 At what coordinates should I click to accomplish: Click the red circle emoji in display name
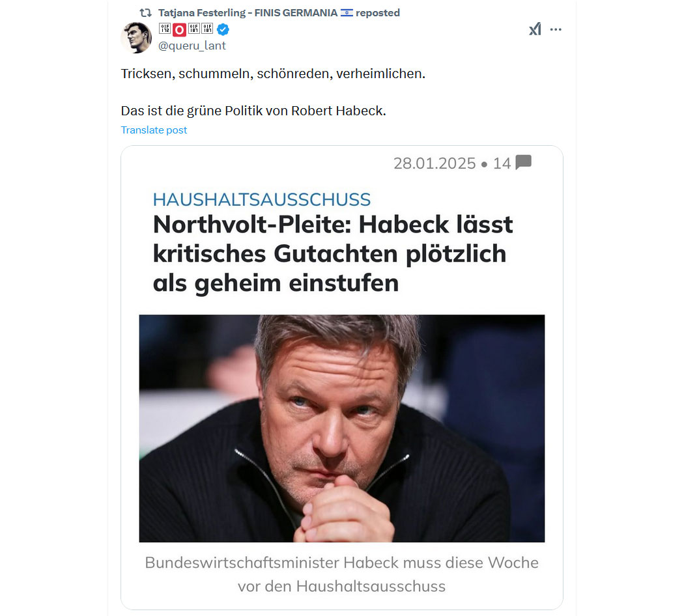pos(179,30)
